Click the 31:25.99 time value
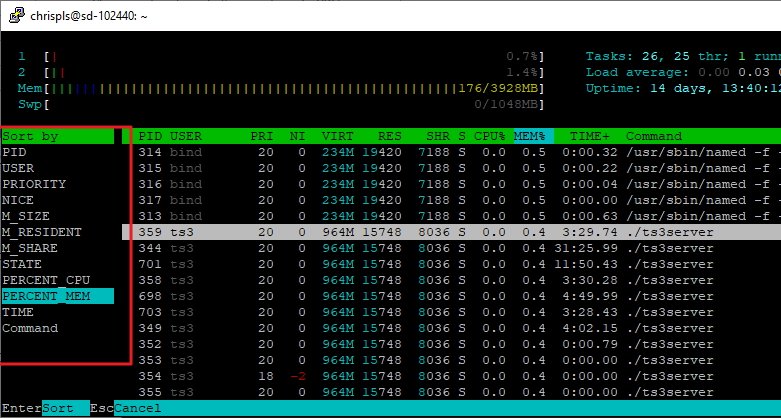This screenshot has width=781, height=418. [585, 248]
